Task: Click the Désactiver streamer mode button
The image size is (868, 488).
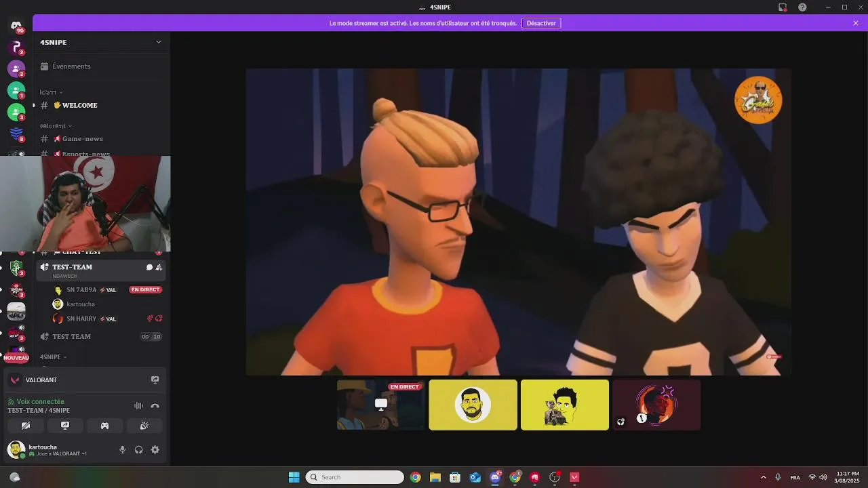Action: point(541,23)
